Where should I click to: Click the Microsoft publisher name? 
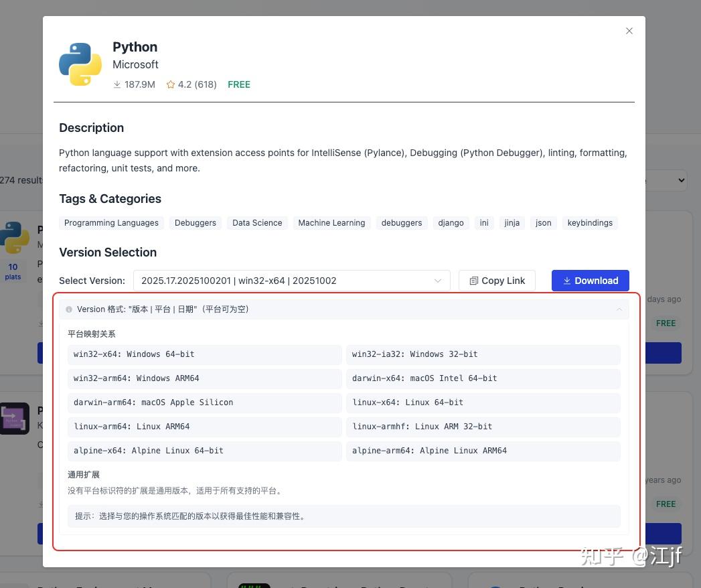click(135, 65)
